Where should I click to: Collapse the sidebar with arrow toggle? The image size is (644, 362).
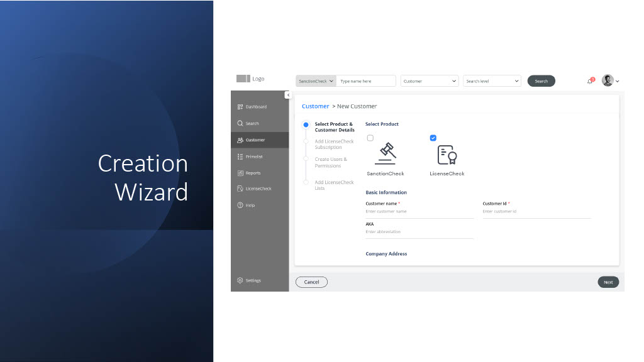(x=288, y=95)
